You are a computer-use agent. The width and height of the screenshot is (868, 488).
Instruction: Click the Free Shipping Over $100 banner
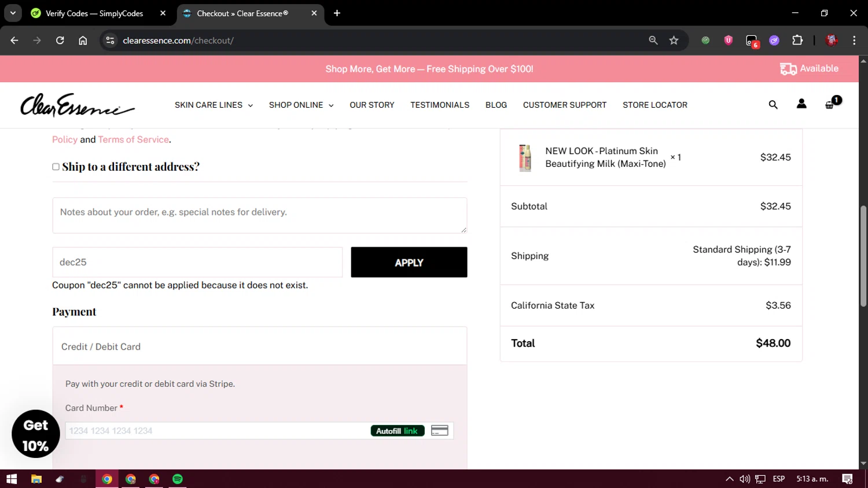[429, 69]
